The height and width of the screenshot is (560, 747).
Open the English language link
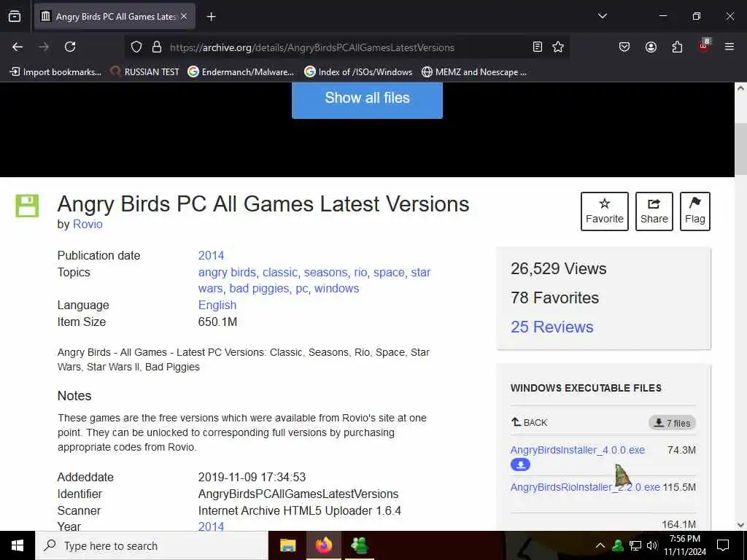[217, 306]
